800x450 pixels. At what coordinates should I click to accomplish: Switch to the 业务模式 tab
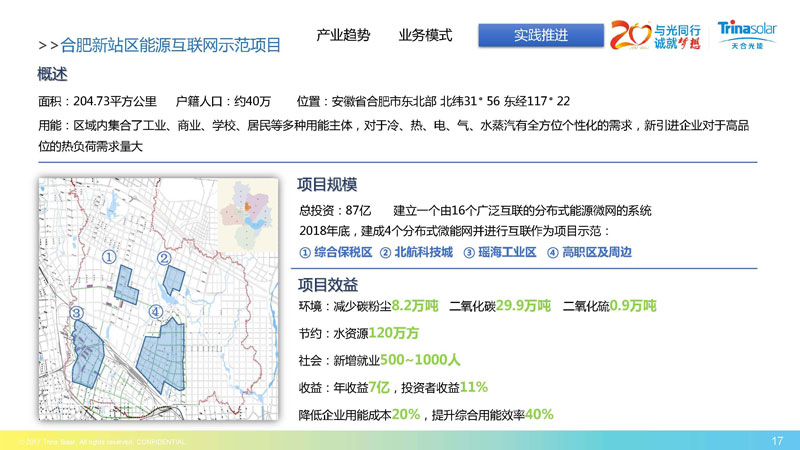[424, 35]
